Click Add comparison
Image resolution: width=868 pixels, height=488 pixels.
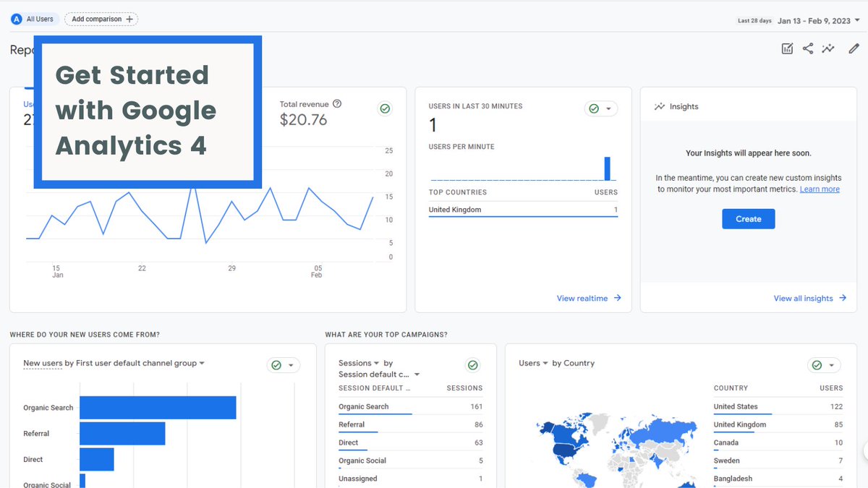point(101,19)
